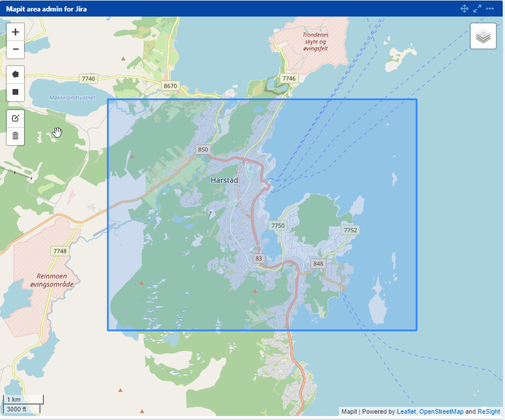505x420 pixels.
Task: Select the rectangle drawing tool
Action: click(15, 91)
